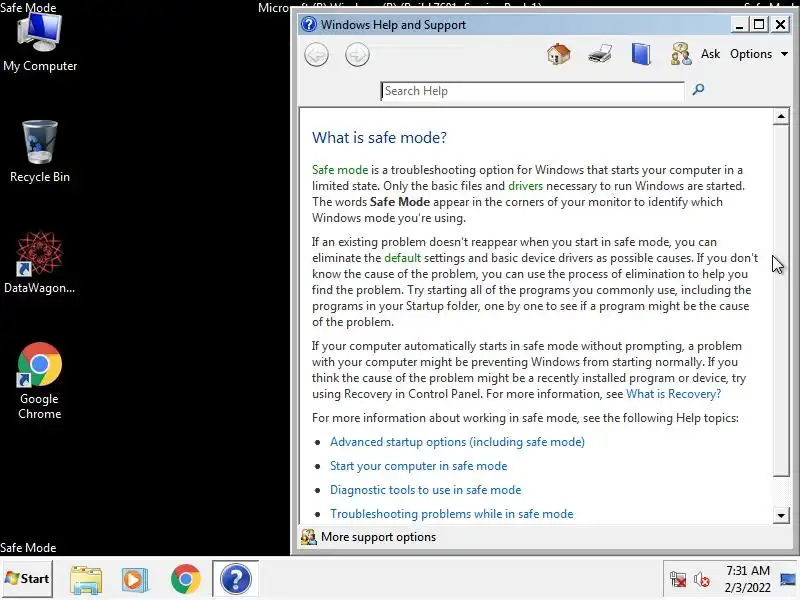Maximize the Help and Support window
The height and width of the screenshot is (600, 800).
pyautogui.click(x=759, y=24)
